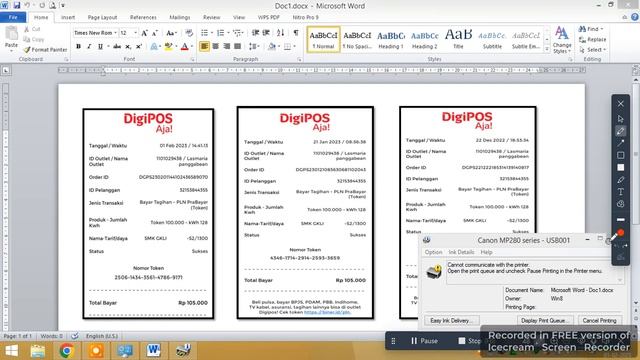Open File Explorer from the taskbar
Viewport: 640px width, 360px height.
(38, 351)
